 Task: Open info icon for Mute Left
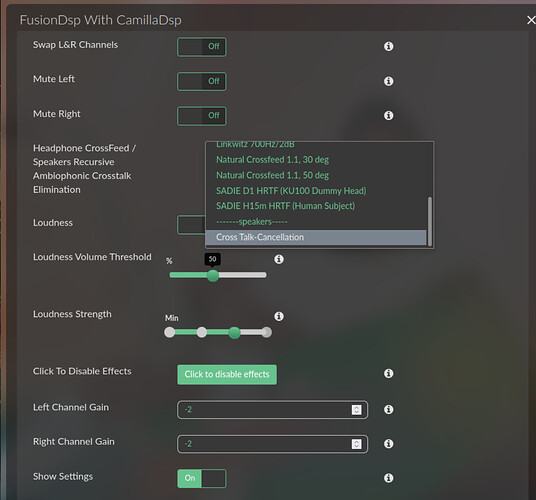click(x=388, y=81)
